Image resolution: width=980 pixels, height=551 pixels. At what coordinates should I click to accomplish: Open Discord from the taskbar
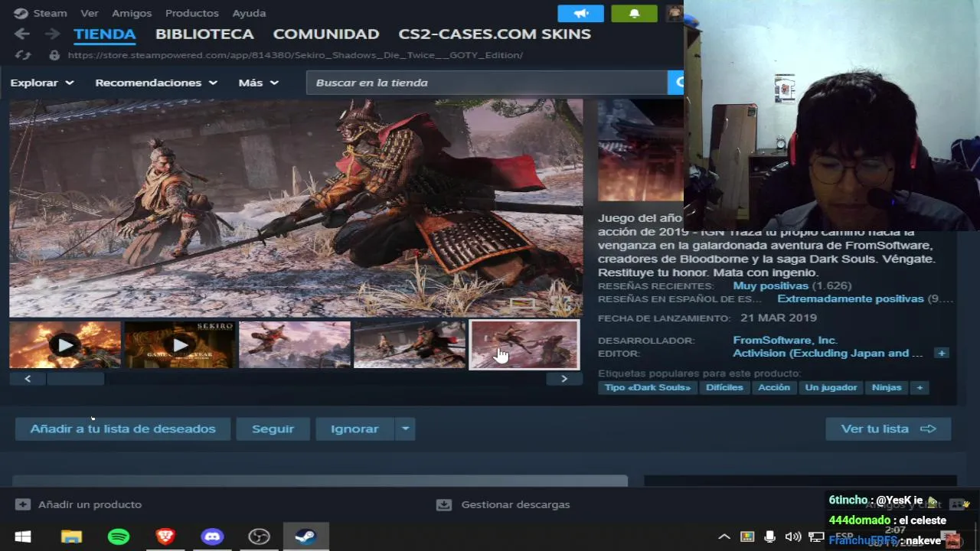212,536
